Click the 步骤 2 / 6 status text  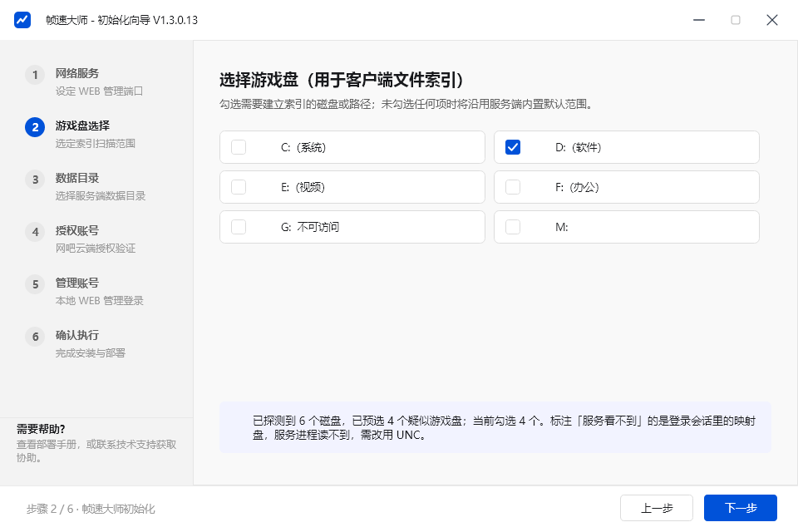click(91, 509)
